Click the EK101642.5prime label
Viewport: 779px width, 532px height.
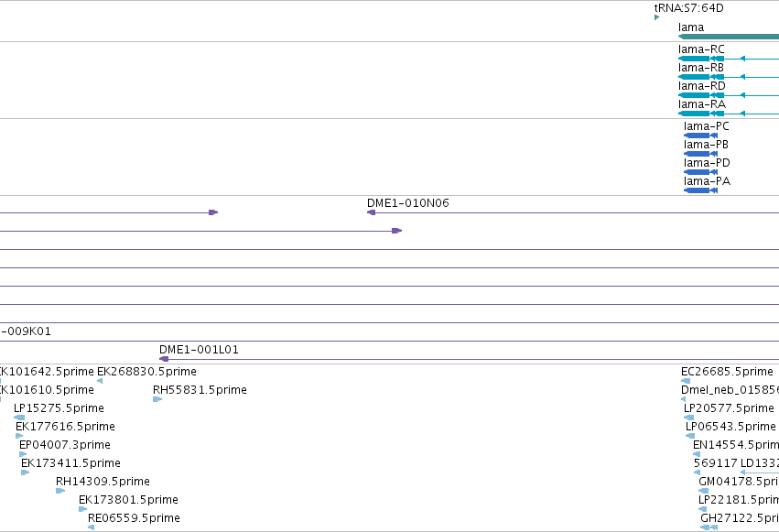point(47,372)
